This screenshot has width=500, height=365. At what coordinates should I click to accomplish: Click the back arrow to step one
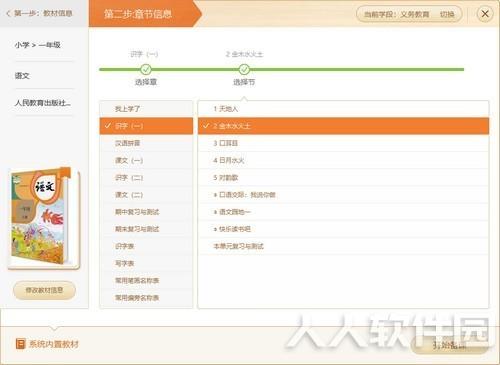click(8, 13)
